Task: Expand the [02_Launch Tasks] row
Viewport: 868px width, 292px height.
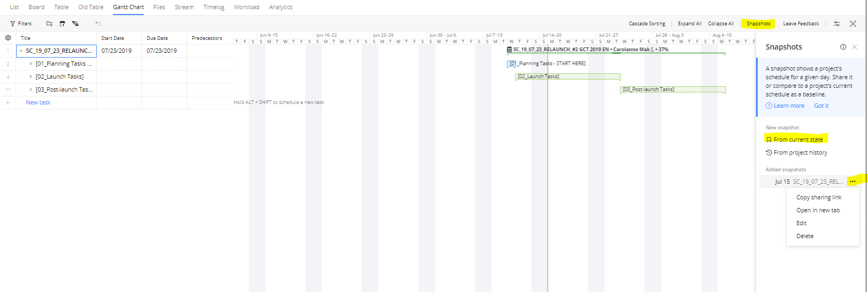Action: (31, 77)
